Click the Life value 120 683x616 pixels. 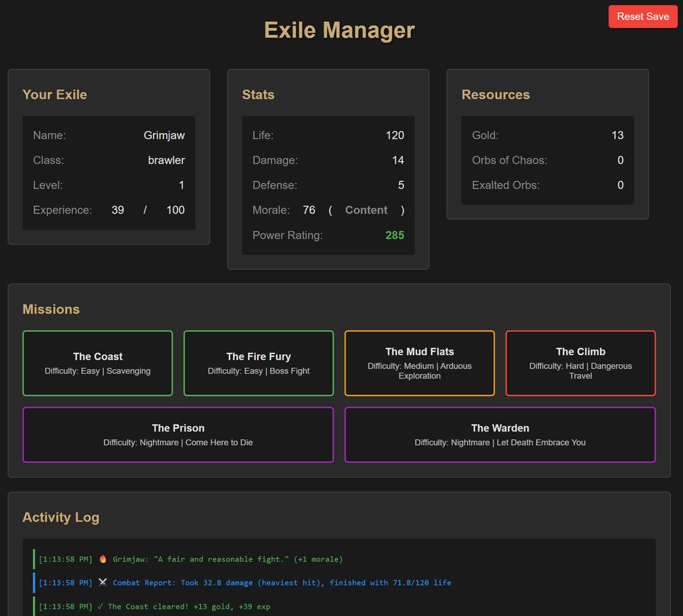[395, 135]
